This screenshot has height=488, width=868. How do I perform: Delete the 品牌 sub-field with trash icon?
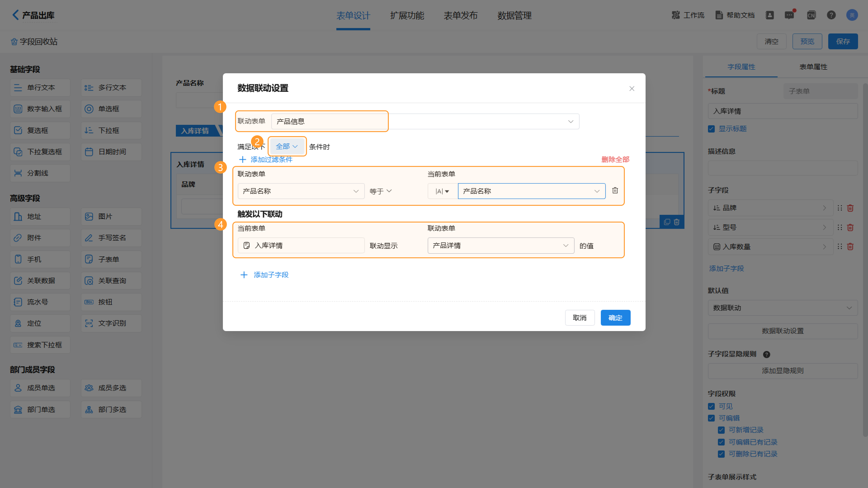pyautogui.click(x=850, y=208)
